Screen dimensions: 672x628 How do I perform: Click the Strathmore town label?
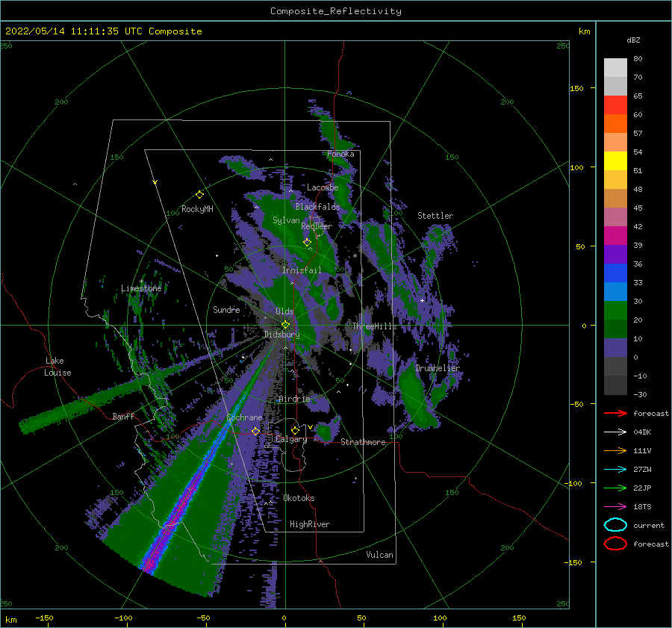pos(363,442)
